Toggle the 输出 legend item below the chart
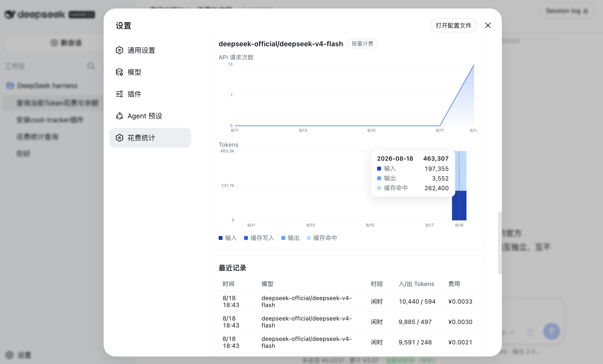Image resolution: width=603 pixels, height=364 pixels. point(290,238)
